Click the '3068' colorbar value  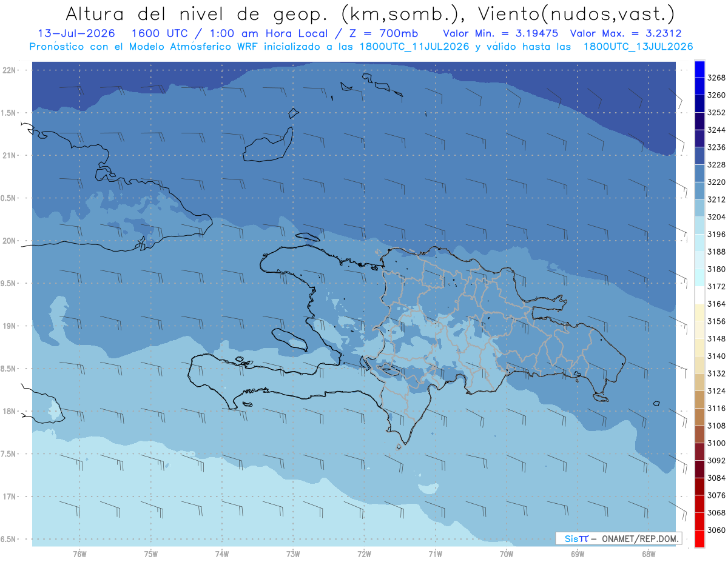pos(716,512)
